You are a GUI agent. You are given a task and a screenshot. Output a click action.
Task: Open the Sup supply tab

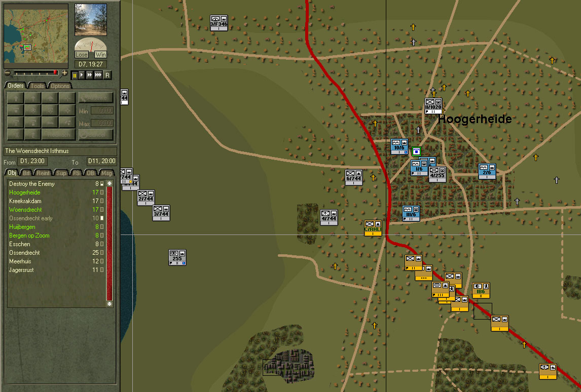coord(61,173)
